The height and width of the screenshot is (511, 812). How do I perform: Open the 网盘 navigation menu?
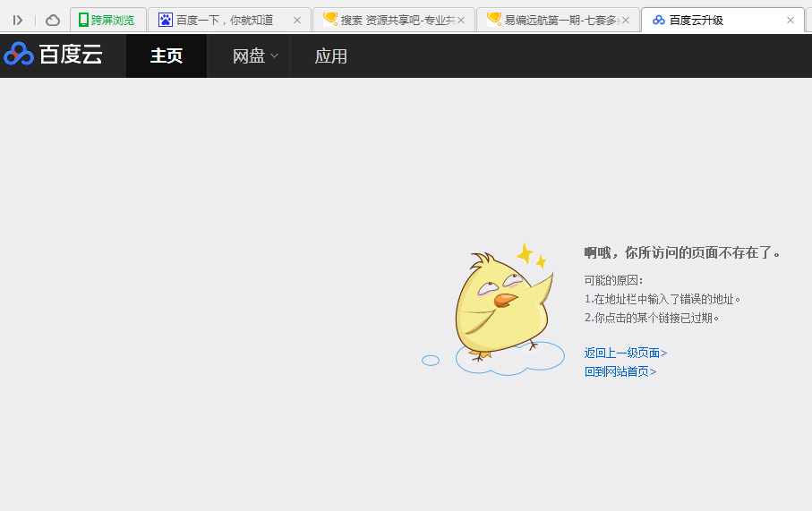pos(249,55)
